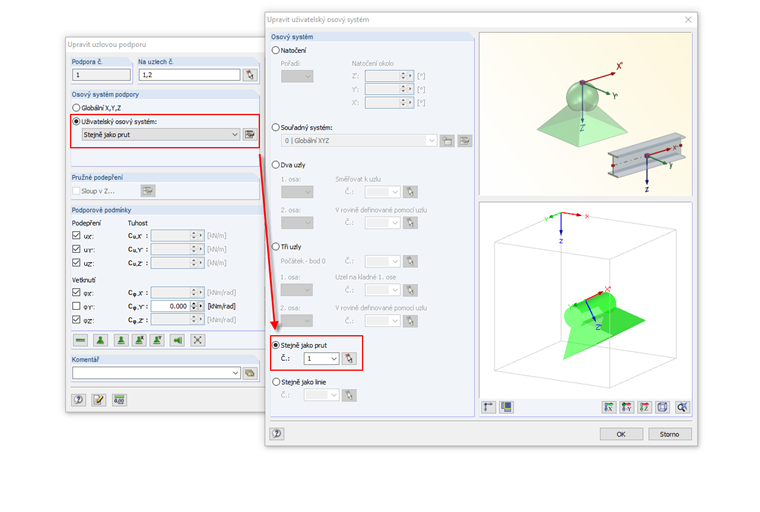Select Uživatelský osový systém radio button
760x512 pixels.
[x=76, y=121]
